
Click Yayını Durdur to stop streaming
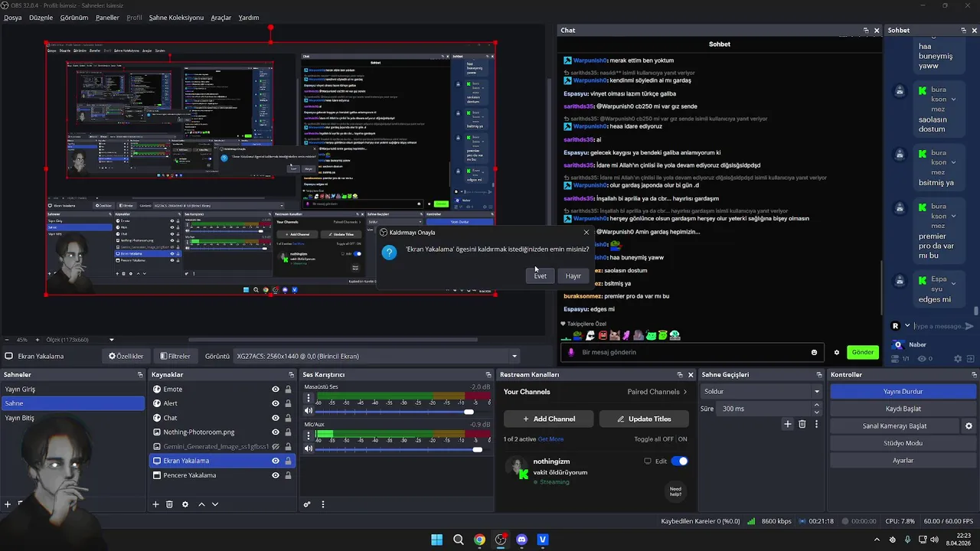coord(903,391)
